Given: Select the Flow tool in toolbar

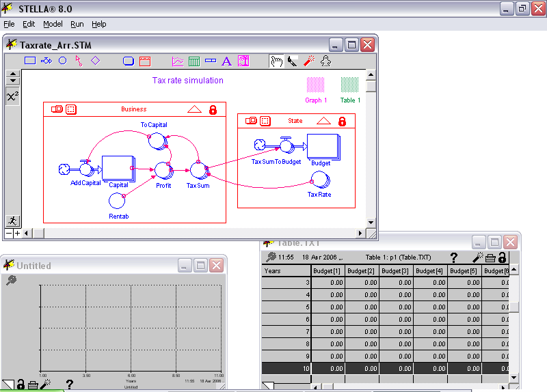Looking at the screenshot, I should point(46,61).
